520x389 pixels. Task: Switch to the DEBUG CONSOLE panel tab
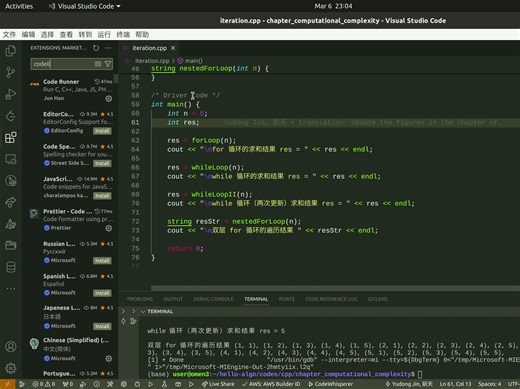(x=213, y=299)
